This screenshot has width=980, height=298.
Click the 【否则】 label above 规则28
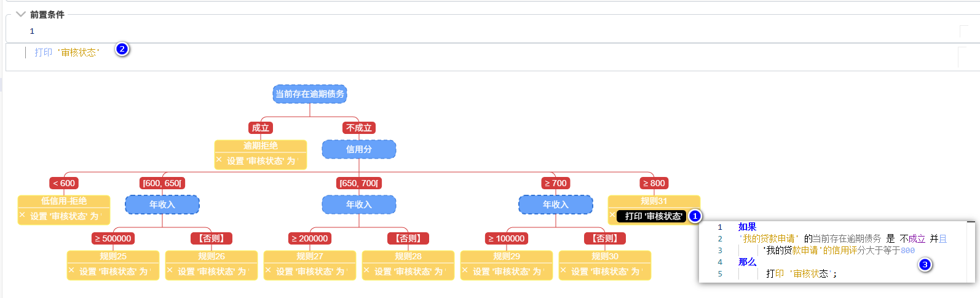408,238
